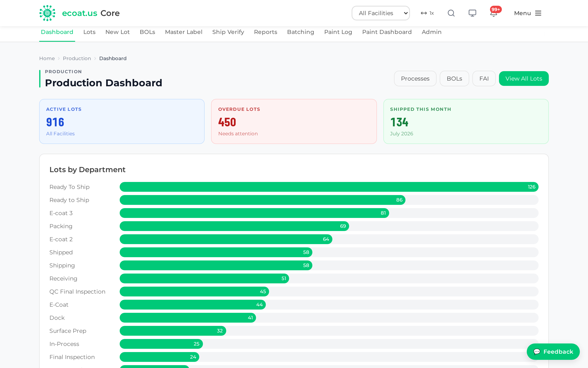The image size is (588, 368).
Task: Click the Shipped bar showing 58
Action: 216,252
